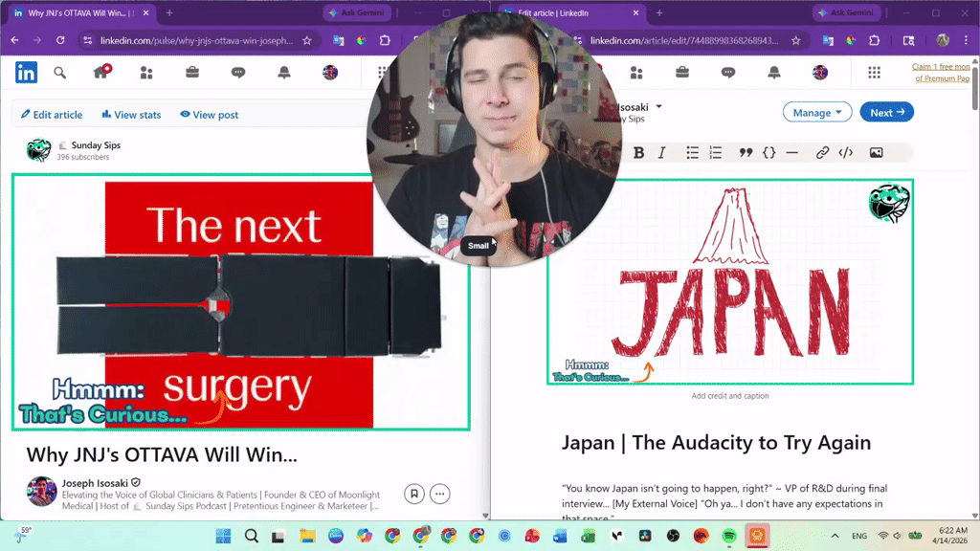Open profile Me menu in left window

(330, 73)
